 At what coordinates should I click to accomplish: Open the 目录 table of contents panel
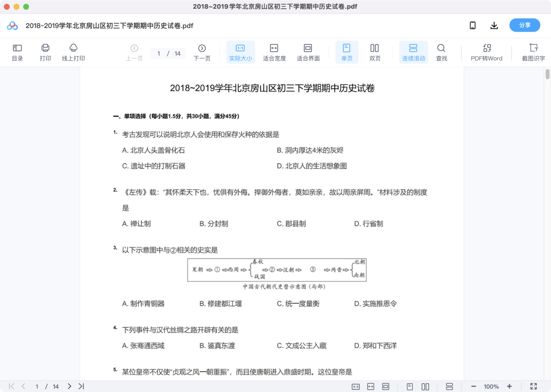point(17,53)
